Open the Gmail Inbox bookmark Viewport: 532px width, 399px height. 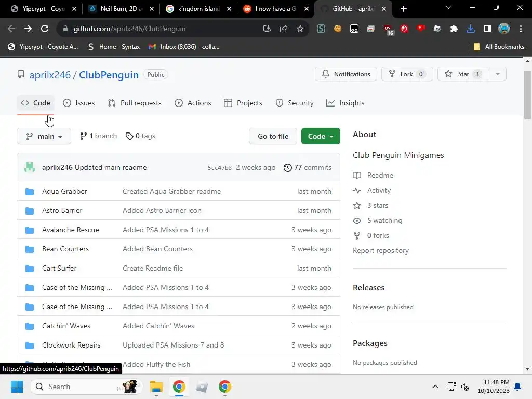point(184,47)
